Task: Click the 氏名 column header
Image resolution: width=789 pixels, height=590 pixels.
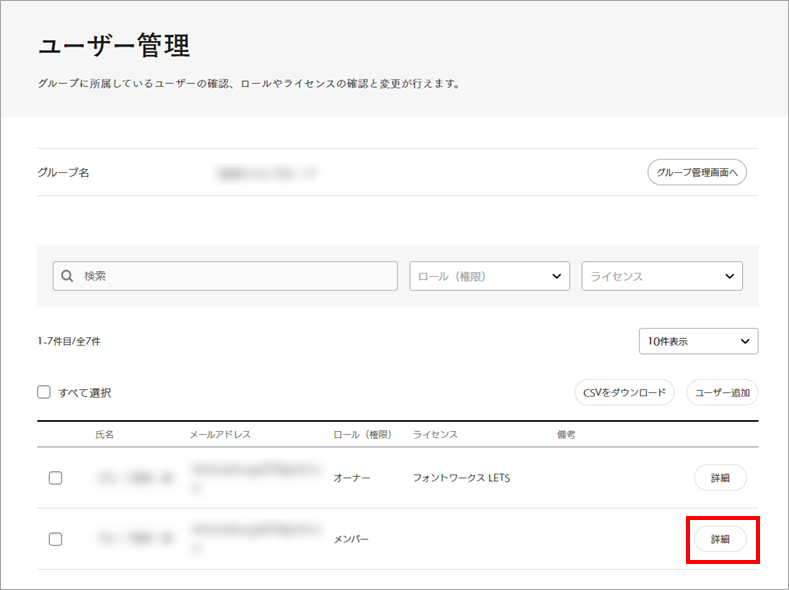Action: tap(105, 435)
